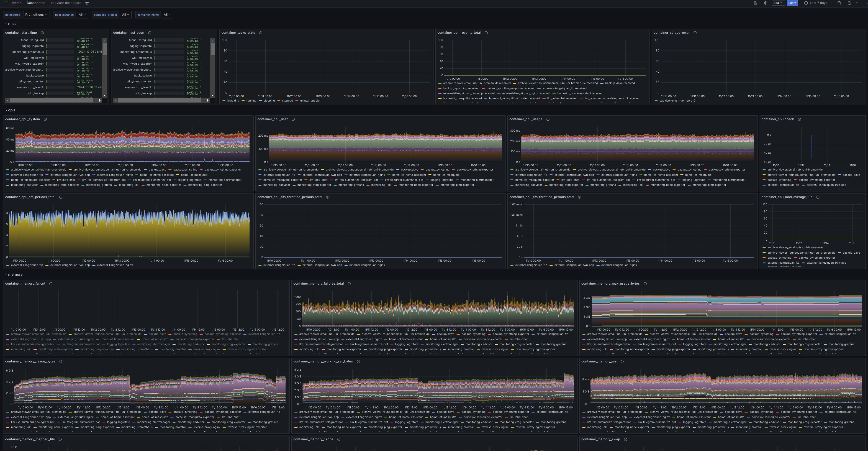The height and width of the screenshot is (451, 868).
Task: Show info for container_memory_rss panel
Action: tap(622, 361)
